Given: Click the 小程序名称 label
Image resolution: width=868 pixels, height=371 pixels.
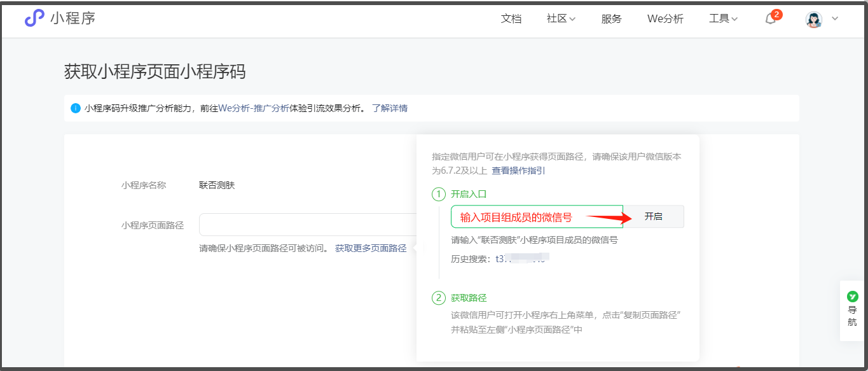Looking at the screenshot, I should tap(144, 185).
